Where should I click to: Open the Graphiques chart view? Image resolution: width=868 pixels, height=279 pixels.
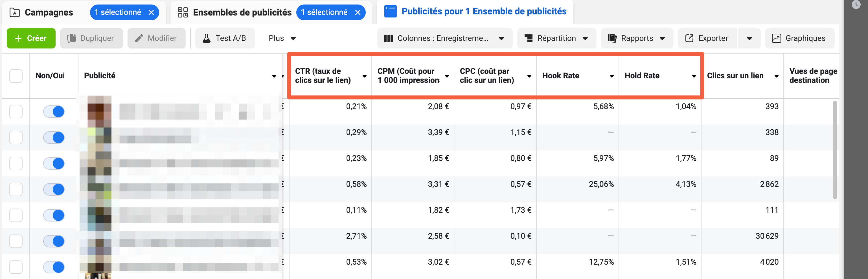point(800,38)
